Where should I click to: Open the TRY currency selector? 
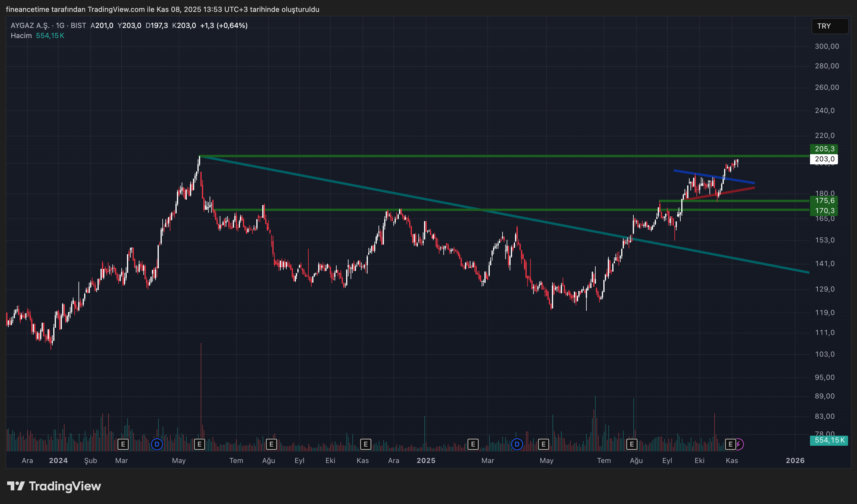click(x=829, y=26)
